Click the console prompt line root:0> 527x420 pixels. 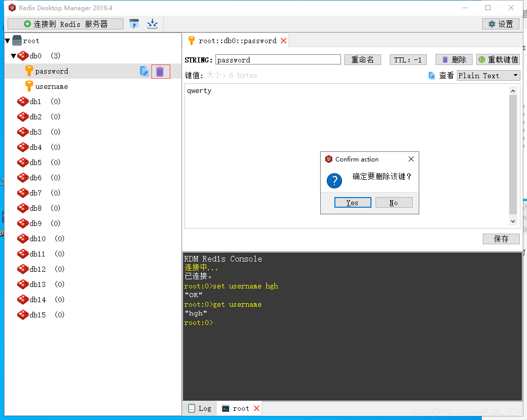[199, 323]
